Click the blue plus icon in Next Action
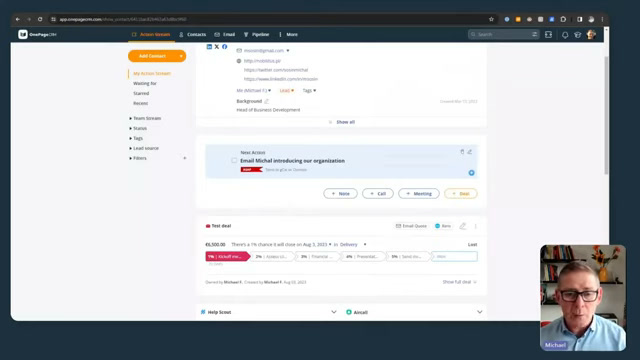The width and height of the screenshot is (640, 360). (x=471, y=173)
